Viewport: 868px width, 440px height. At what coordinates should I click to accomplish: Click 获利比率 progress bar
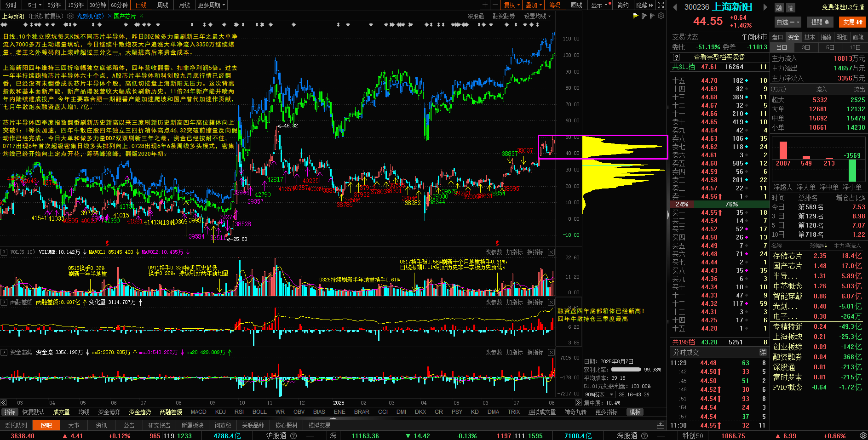coord(626,370)
